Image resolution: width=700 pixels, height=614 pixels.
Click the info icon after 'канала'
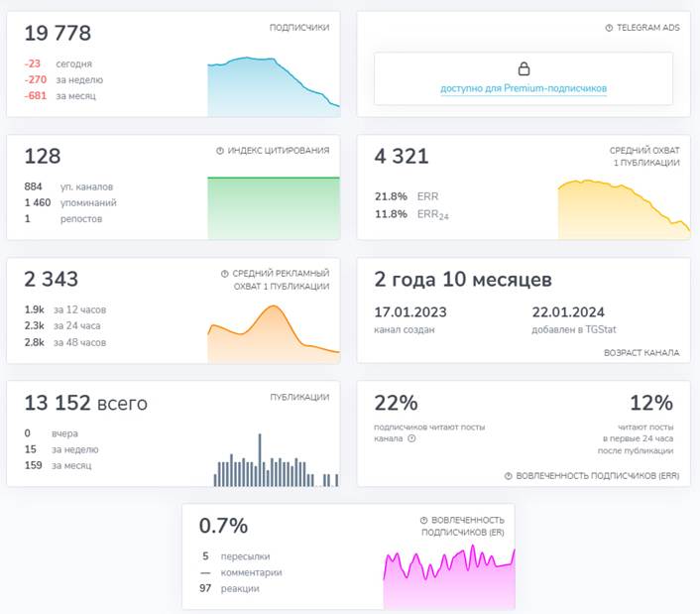pos(411,438)
